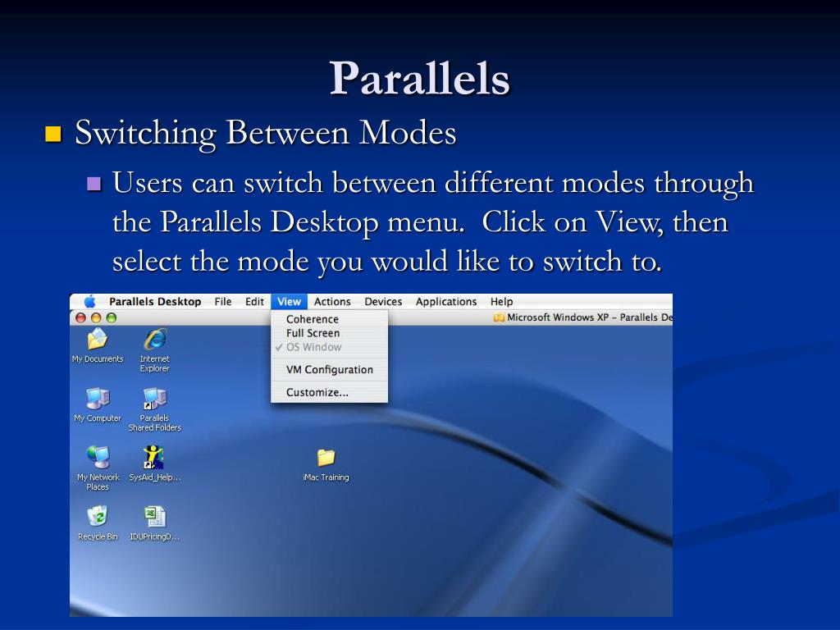Click the Microsoft Windows XP window title

tap(589, 317)
